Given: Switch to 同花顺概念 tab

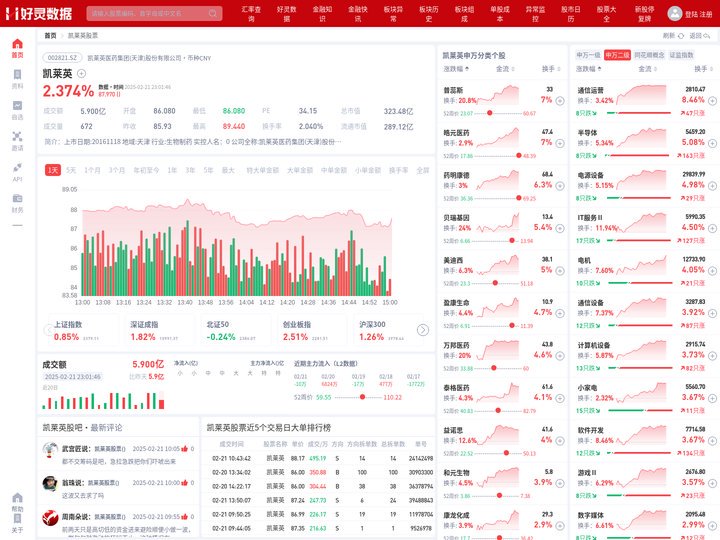Looking at the screenshot, I should tap(649, 55).
